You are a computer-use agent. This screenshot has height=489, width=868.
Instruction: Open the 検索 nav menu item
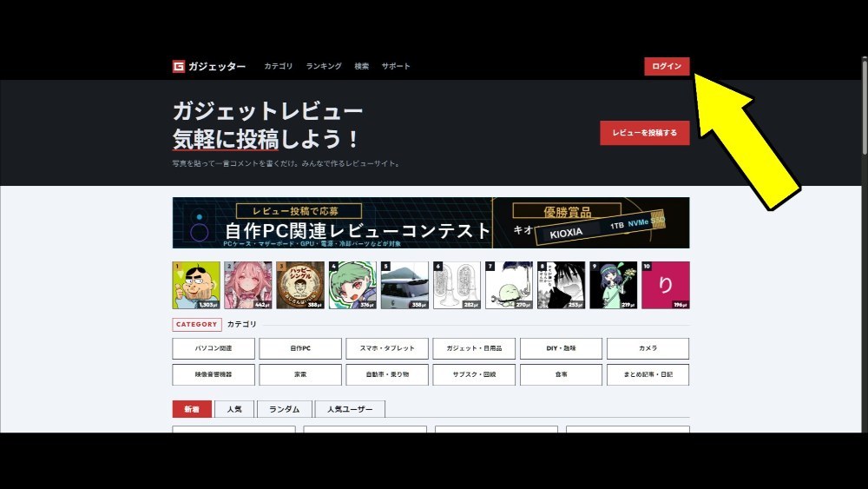coord(361,66)
